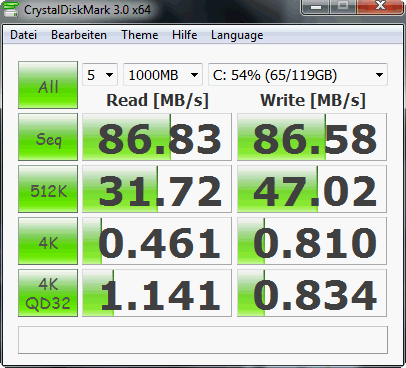Click the CrystalDiskMark title bar app icon
This screenshot has height=368, width=406.
pos(11,9)
